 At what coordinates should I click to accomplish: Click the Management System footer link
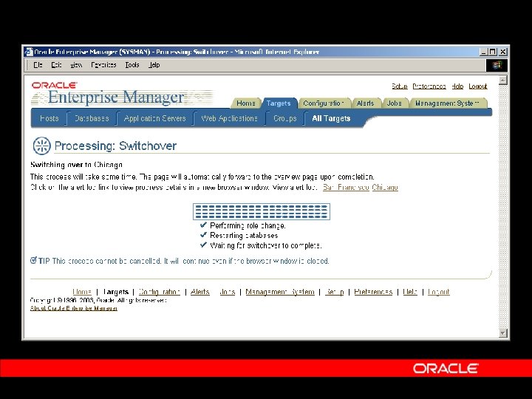[280, 292]
